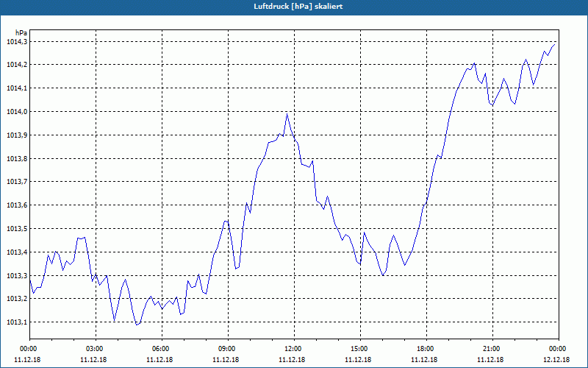Viewport: 588px width, 368px height.
Task: Click the 03:00 time axis label
Action: [96, 349]
